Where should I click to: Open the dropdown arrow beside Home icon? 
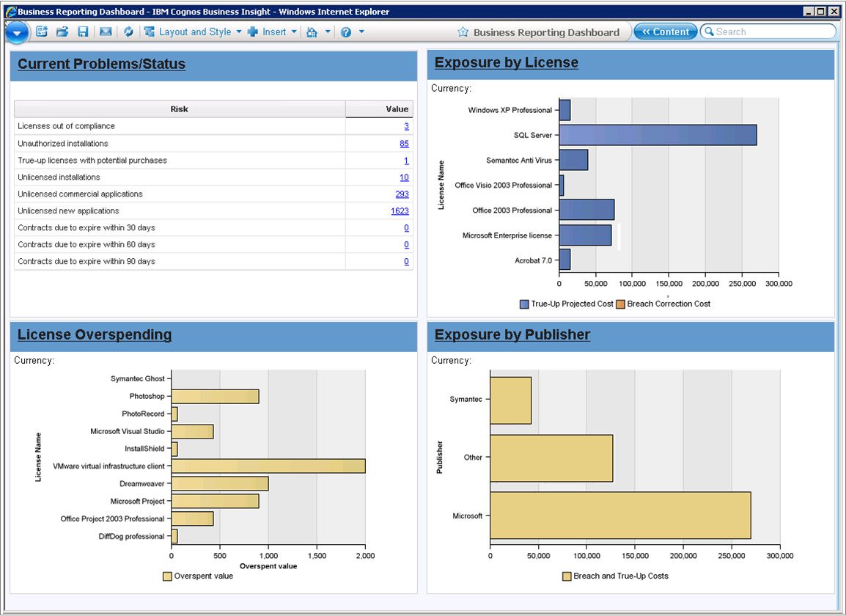pos(328,32)
